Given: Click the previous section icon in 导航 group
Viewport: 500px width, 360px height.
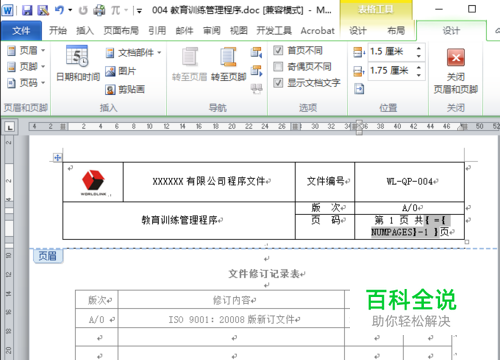Looking at the screenshot, I should pyautogui.click(x=256, y=53).
